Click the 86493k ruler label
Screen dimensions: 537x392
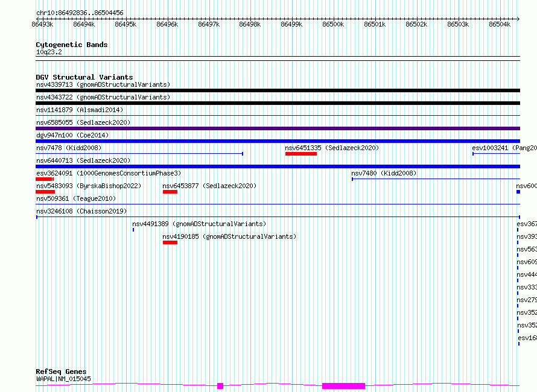coord(42,24)
